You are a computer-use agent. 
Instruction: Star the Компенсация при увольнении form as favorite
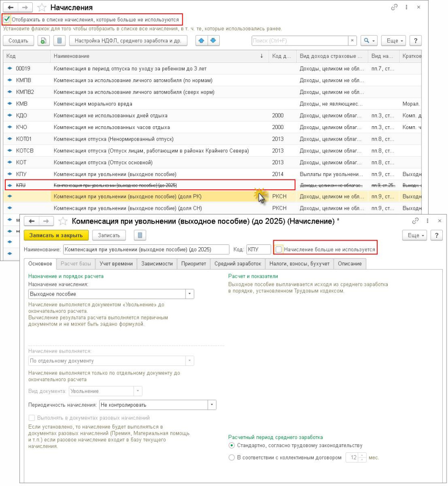pos(63,221)
